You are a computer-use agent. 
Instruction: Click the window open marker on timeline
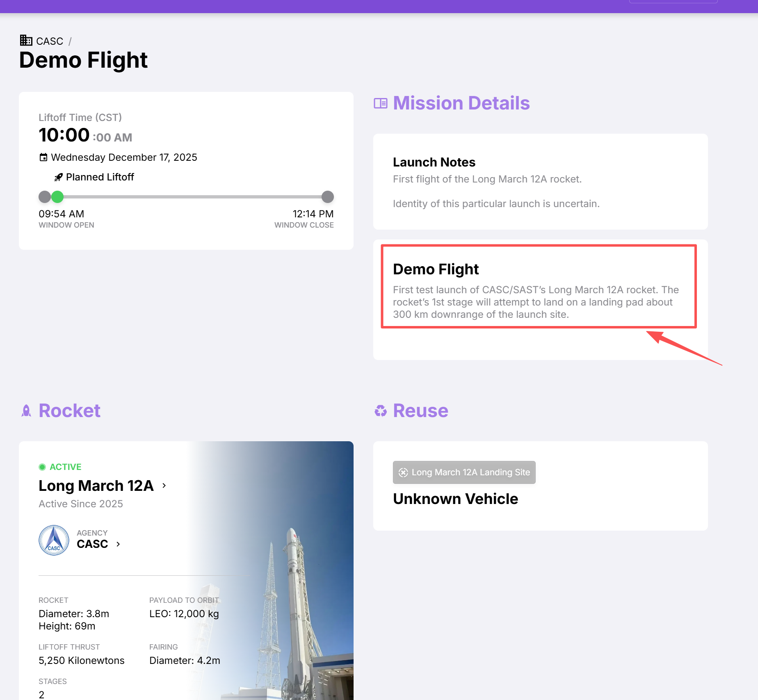pos(44,197)
